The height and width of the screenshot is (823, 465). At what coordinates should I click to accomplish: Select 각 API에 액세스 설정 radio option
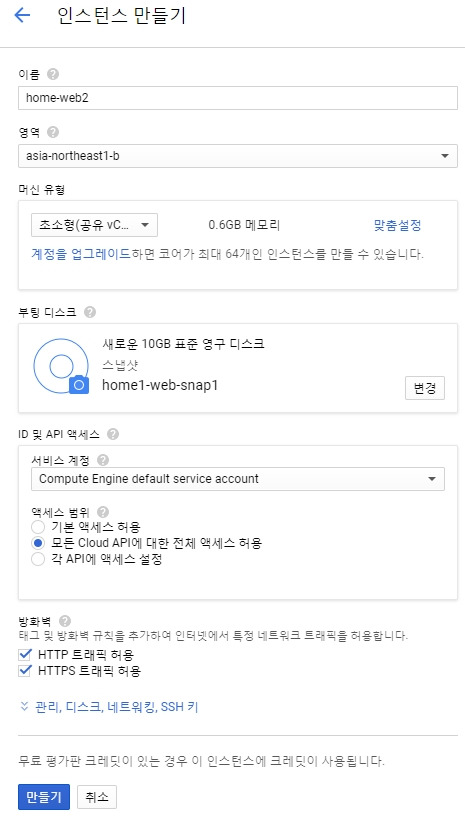38,559
